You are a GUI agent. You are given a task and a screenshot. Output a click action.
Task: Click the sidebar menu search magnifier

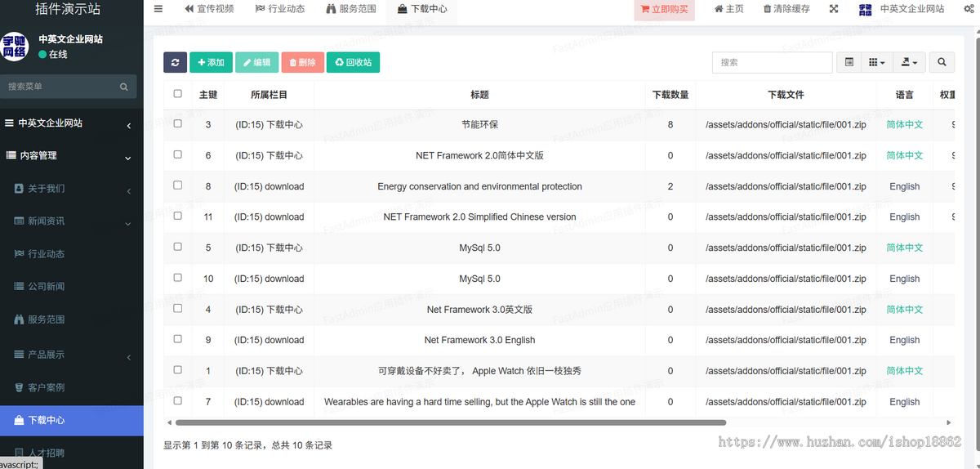(x=124, y=87)
